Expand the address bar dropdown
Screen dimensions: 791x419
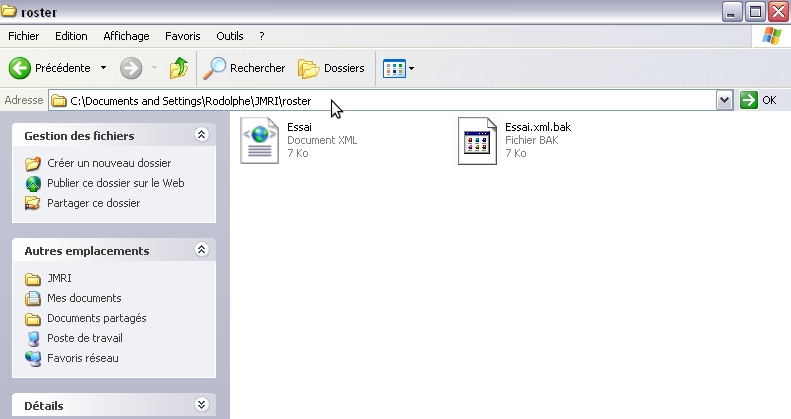tap(724, 100)
